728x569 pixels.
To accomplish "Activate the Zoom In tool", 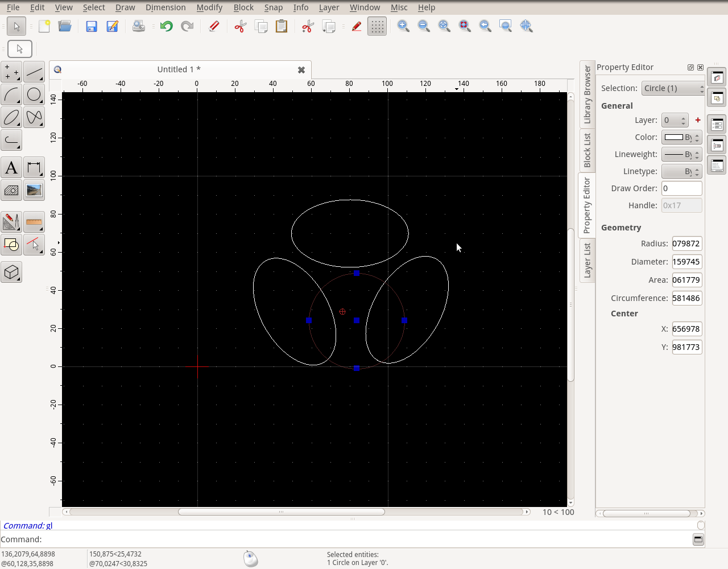I will point(403,26).
